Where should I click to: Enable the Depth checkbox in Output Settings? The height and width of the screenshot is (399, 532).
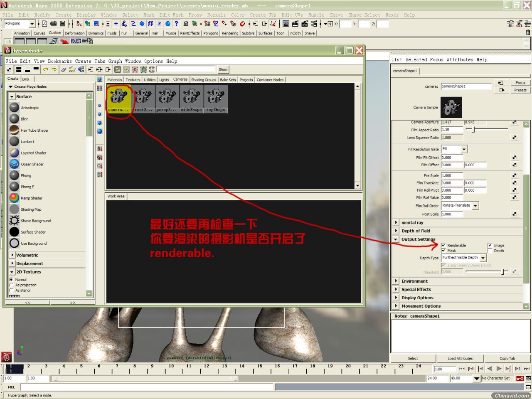coord(490,251)
